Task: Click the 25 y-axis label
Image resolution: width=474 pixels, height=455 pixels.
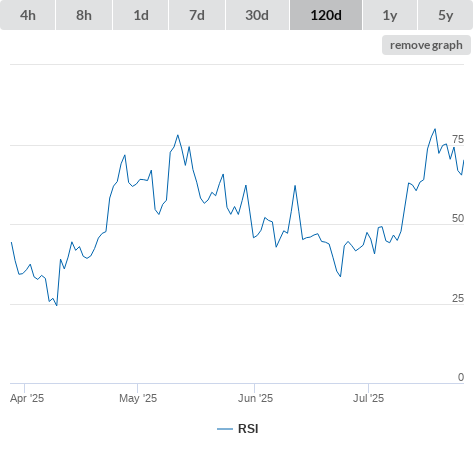Action: 458,298
